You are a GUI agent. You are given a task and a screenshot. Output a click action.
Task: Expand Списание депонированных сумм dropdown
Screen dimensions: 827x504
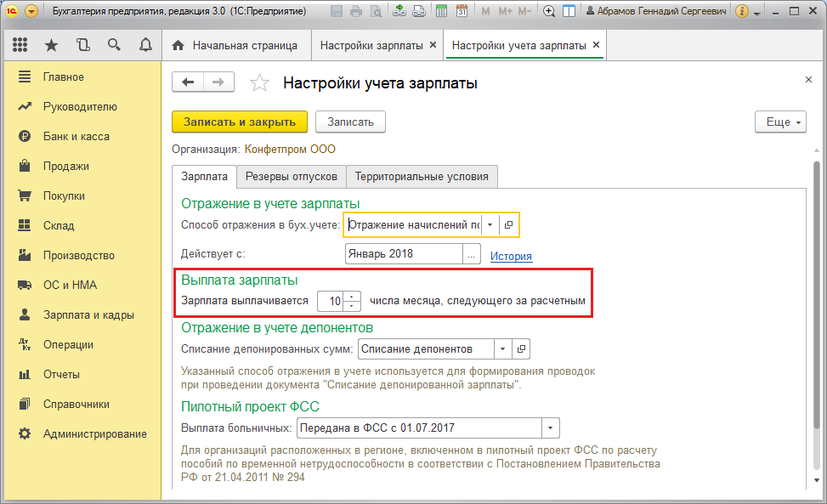point(502,349)
